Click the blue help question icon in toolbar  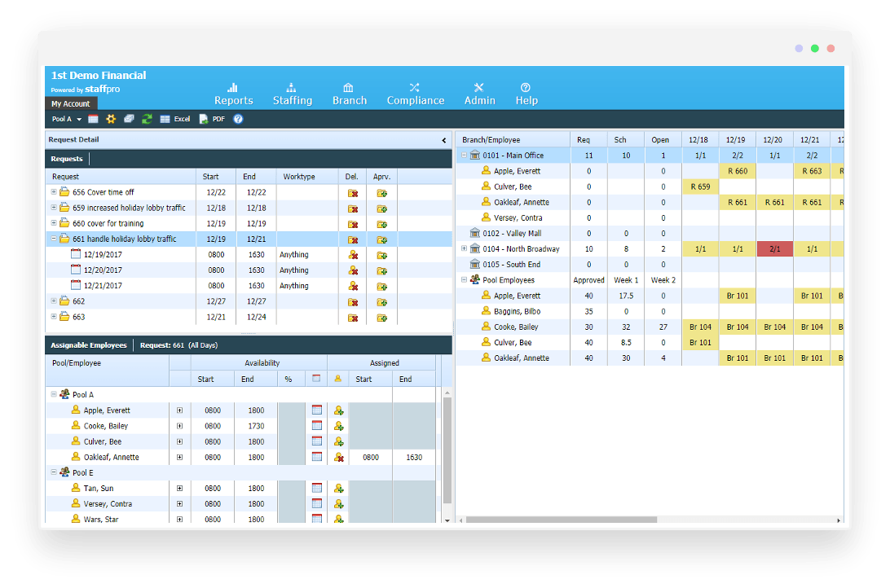tap(238, 119)
